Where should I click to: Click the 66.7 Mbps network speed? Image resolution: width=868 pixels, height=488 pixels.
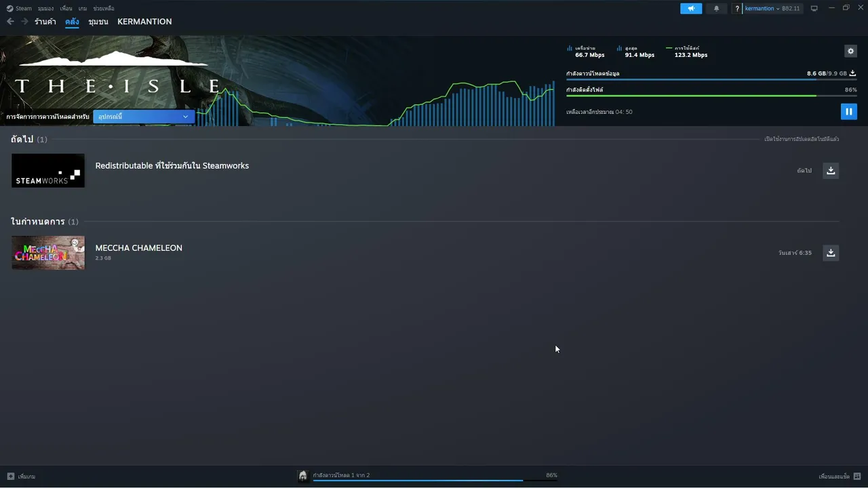point(590,55)
